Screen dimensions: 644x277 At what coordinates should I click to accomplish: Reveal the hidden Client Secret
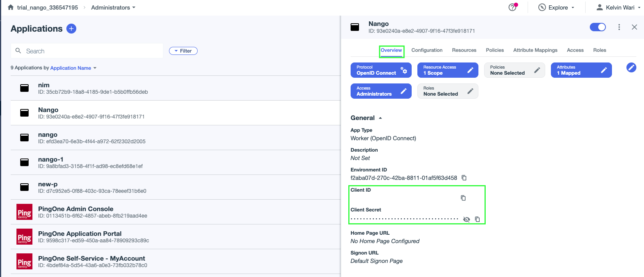click(466, 219)
